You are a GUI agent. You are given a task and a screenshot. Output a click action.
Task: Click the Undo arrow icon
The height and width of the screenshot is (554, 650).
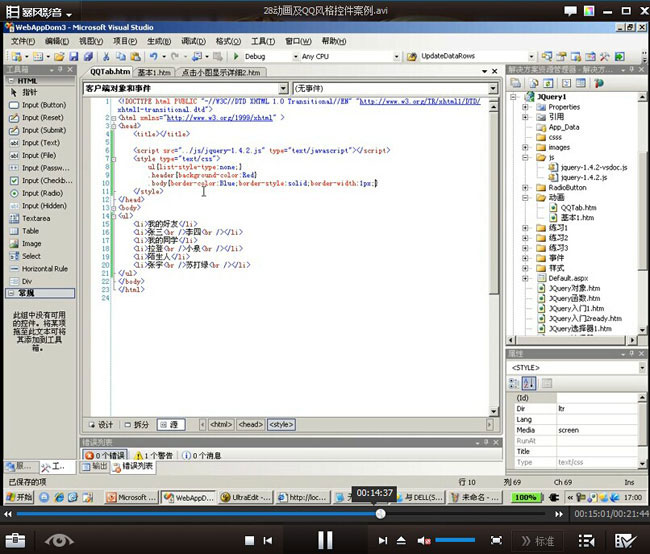pos(154,56)
